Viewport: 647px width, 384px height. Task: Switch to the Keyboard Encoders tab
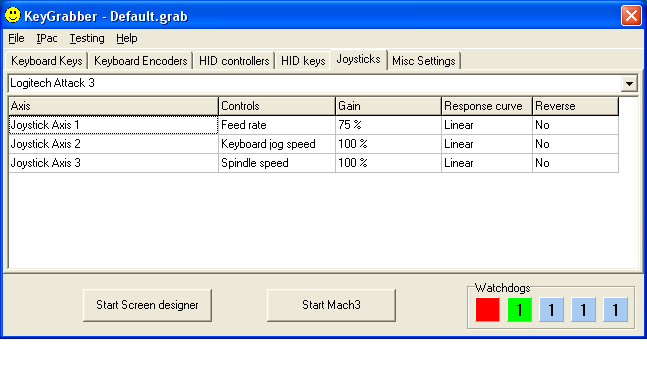[x=141, y=61]
